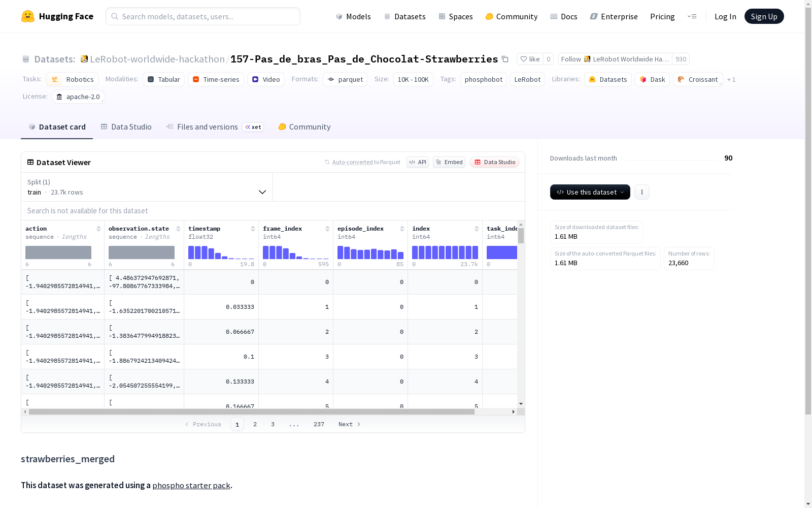Image resolution: width=812 pixels, height=508 pixels.
Task: Click the Auto-converted link
Action: pos(352,162)
